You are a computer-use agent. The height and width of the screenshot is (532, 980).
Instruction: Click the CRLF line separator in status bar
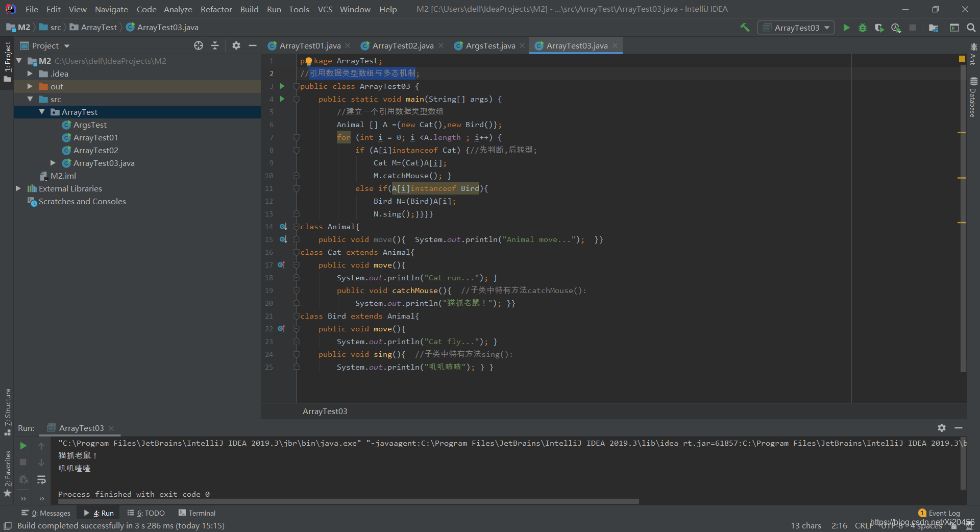[x=863, y=525]
